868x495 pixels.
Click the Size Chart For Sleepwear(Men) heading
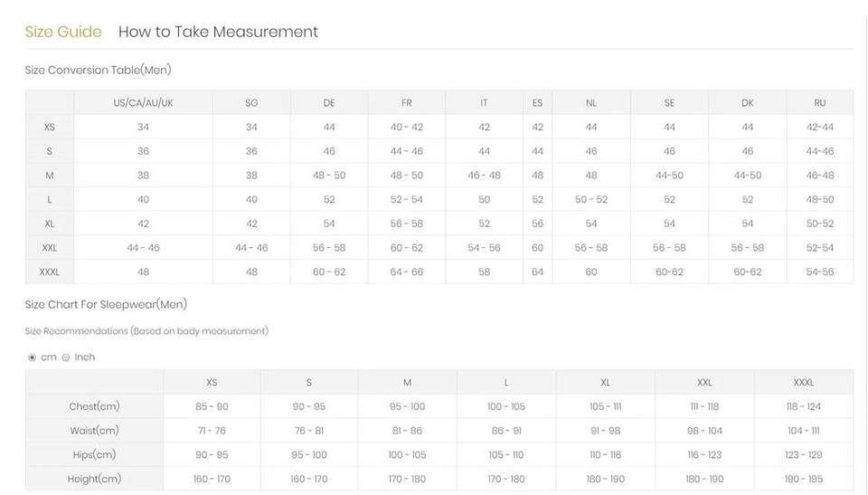106,305
